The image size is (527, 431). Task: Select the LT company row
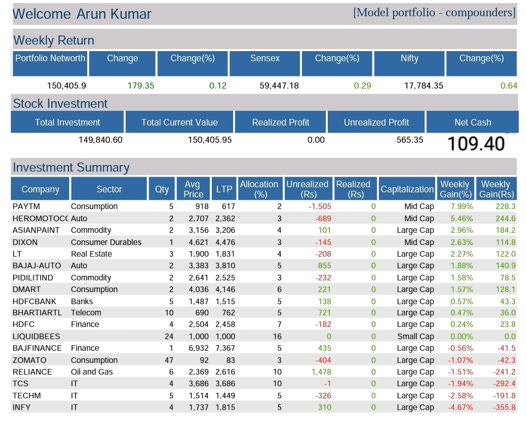point(264,254)
